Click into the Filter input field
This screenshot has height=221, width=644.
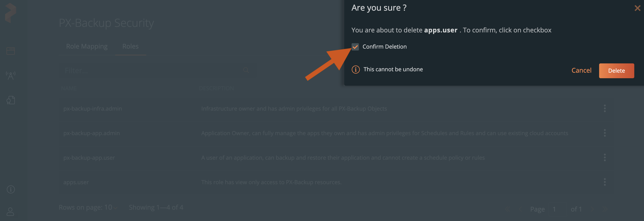pyautogui.click(x=150, y=71)
